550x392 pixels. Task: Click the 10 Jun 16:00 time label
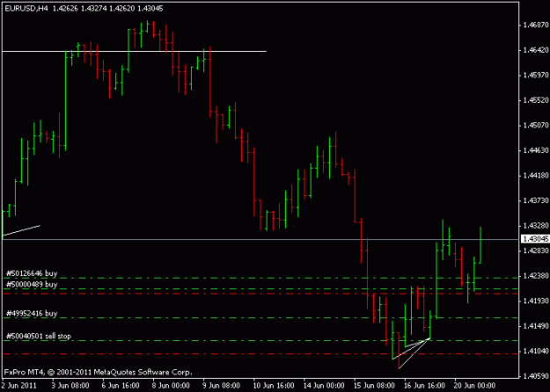click(274, 386)
